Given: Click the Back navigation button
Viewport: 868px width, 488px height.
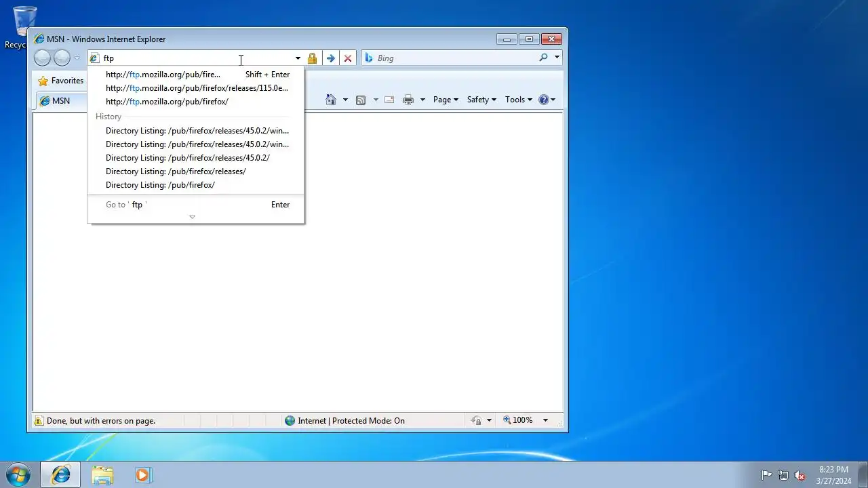Looking at the screenshot, I should [x=42, y=58].
